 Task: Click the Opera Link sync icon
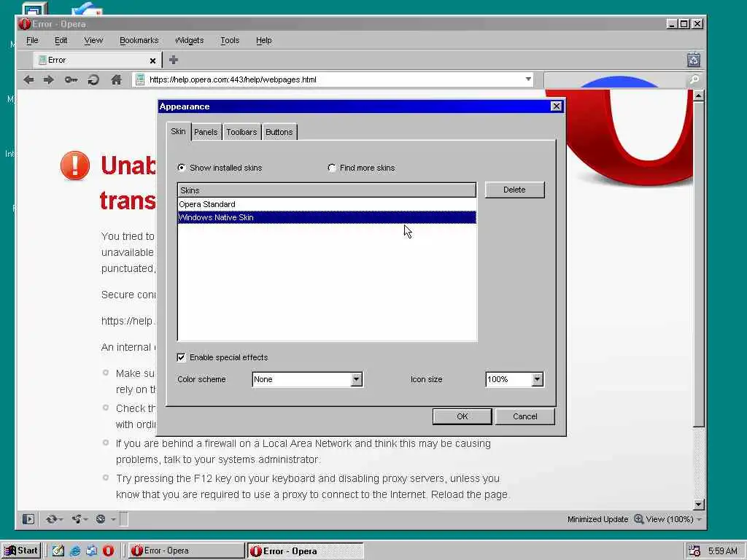click(x=52, y=519)
